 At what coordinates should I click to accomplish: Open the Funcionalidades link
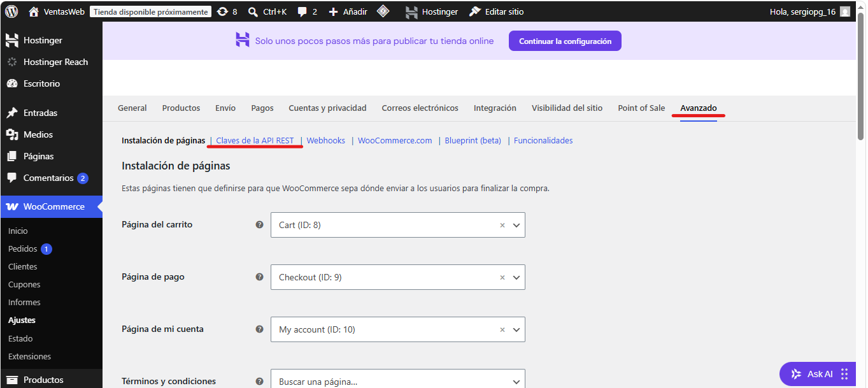click(x=543, y=140)
